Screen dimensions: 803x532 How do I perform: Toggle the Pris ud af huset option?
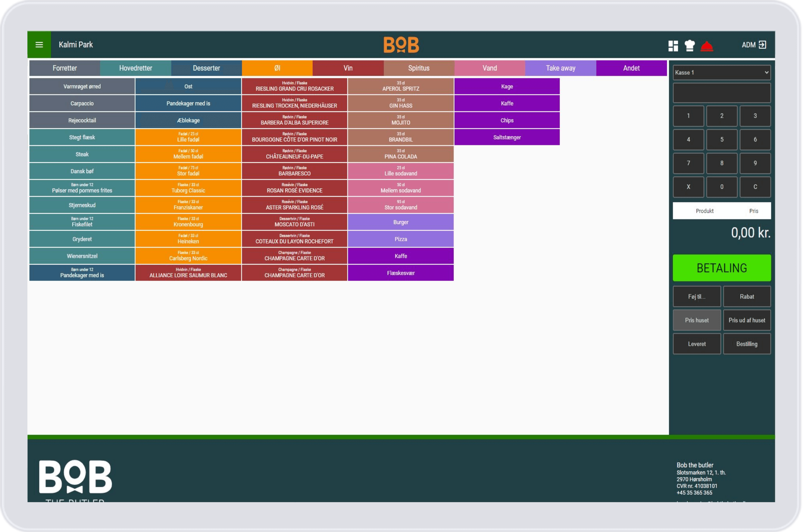pyautogui.click(x=747, y=320)
